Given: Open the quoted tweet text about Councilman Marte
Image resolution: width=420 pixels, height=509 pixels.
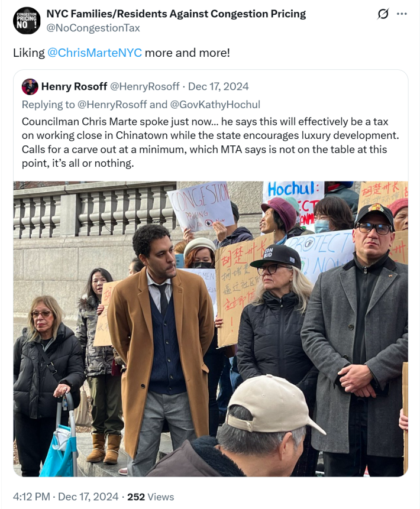Looking at the screenshot, I should (210, 142).
